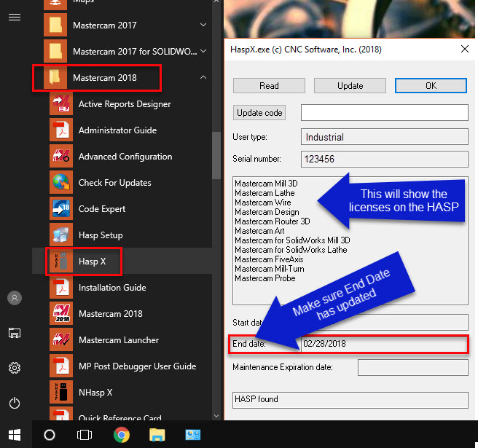Select Mastercam Mill-Turn license entry

pos(270,269)
